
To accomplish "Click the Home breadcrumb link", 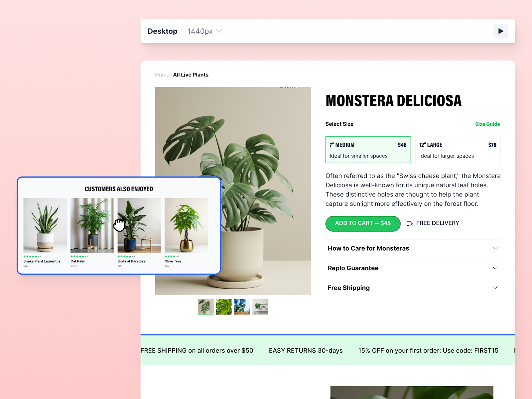I will [162, 75].
